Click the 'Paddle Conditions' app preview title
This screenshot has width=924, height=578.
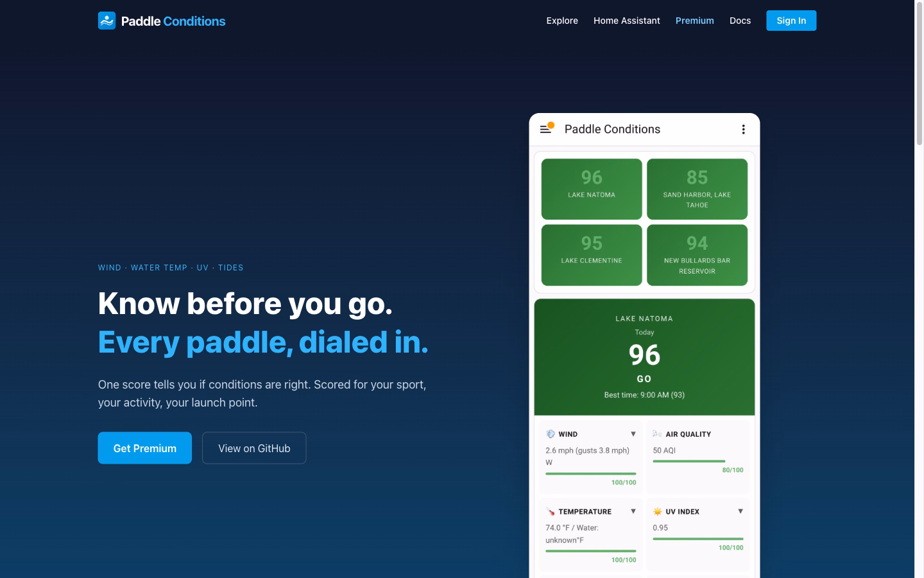(x=612, y=129)
